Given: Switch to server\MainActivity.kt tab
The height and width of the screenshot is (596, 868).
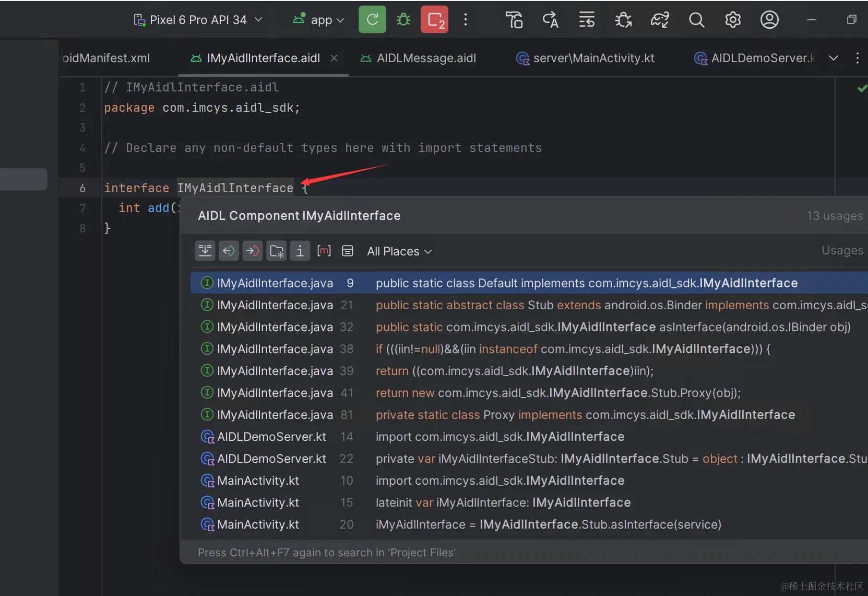Looking at the screenshot, I should [x=585, y=58].
